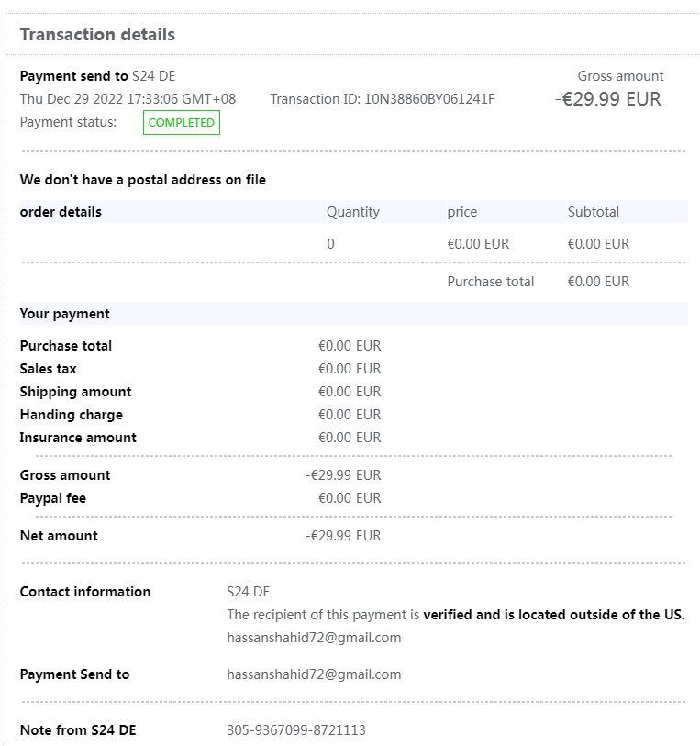Select the Transaction ID 10N38860BY061241F

(429, 99)
